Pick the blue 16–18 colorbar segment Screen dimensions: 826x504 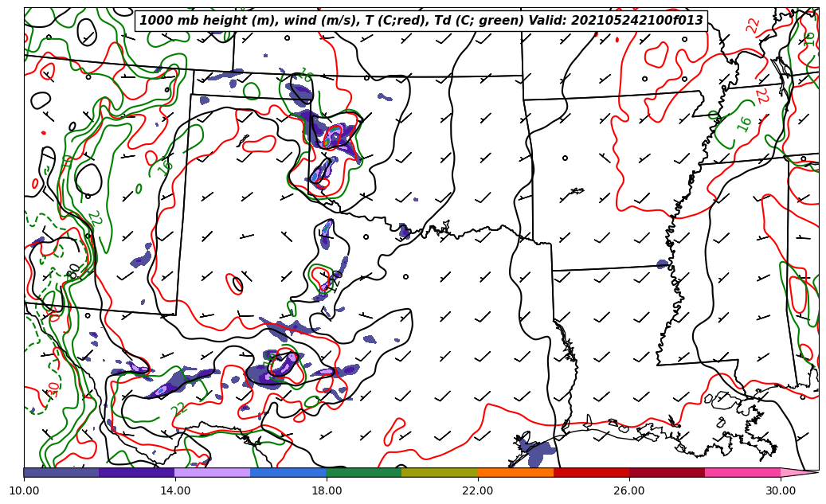pos(288,472)
